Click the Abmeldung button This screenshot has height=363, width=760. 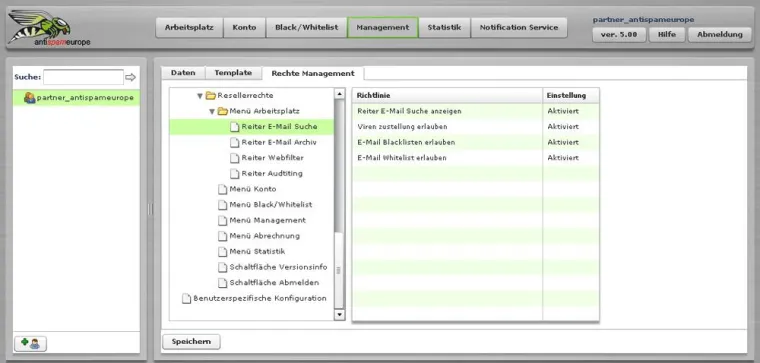click(x=720, y=34)
